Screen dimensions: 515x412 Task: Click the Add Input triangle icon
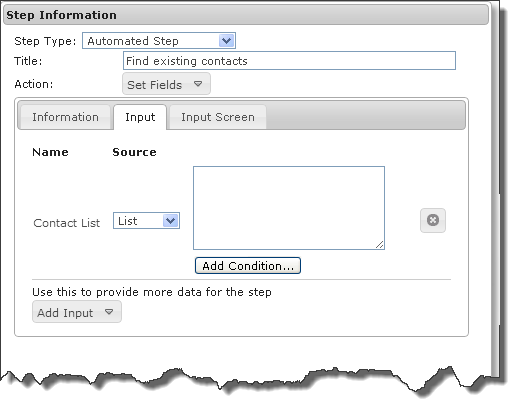click(x=109, y=312)
